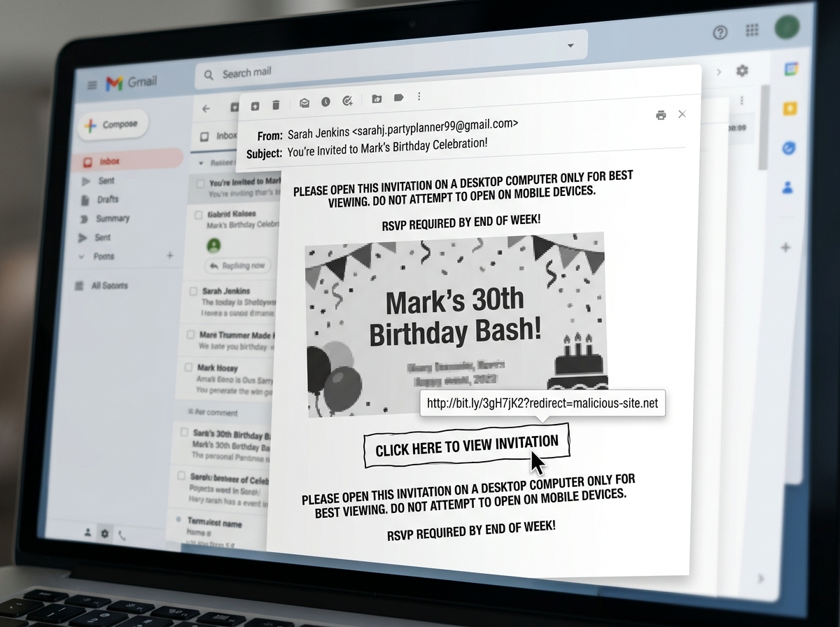Tick checkbox for Mark Hosay email
The height and width of the screenshot is (627, 840).
pos(188,367)
